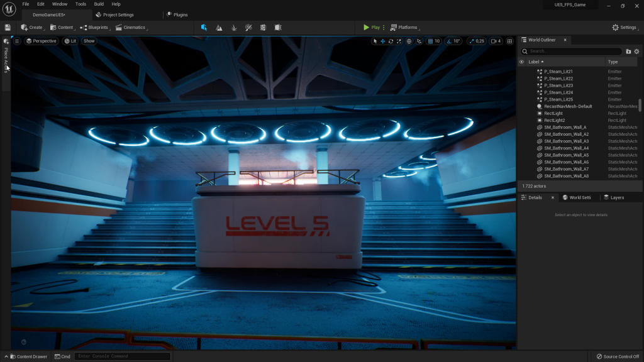The height and width of the screenshot is (362, 644).
Task: Open the Help menu
Action: coord(116,4)
